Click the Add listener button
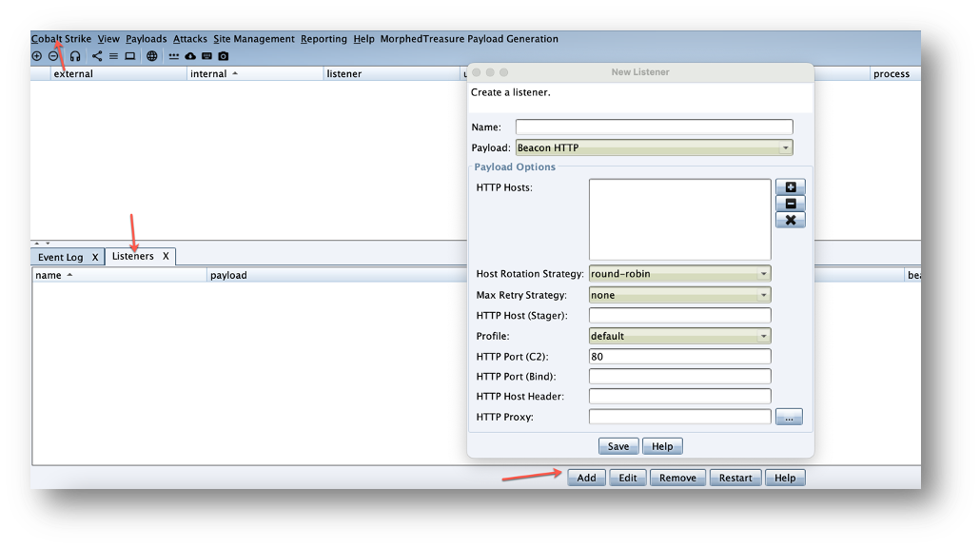The image size is (980, 548). click(586, 478)
